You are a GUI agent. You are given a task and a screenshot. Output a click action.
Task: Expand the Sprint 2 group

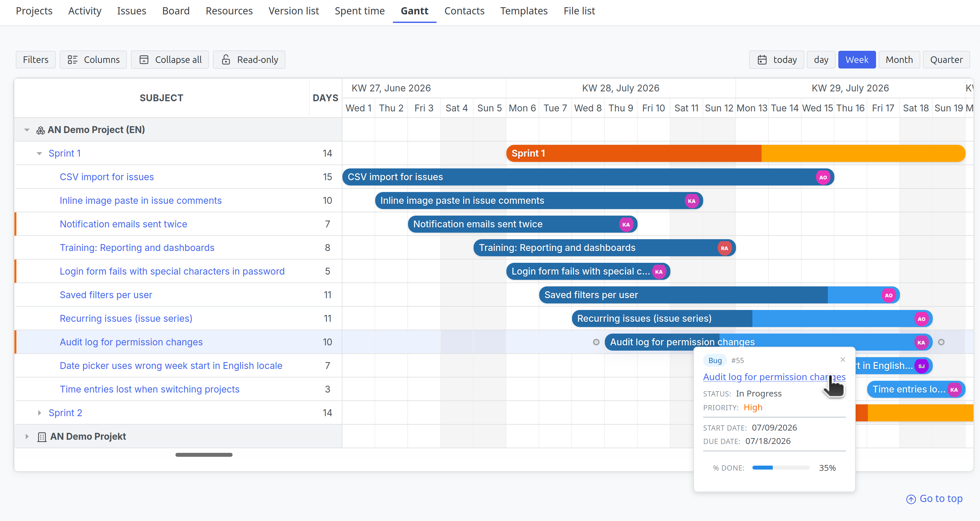39,413
